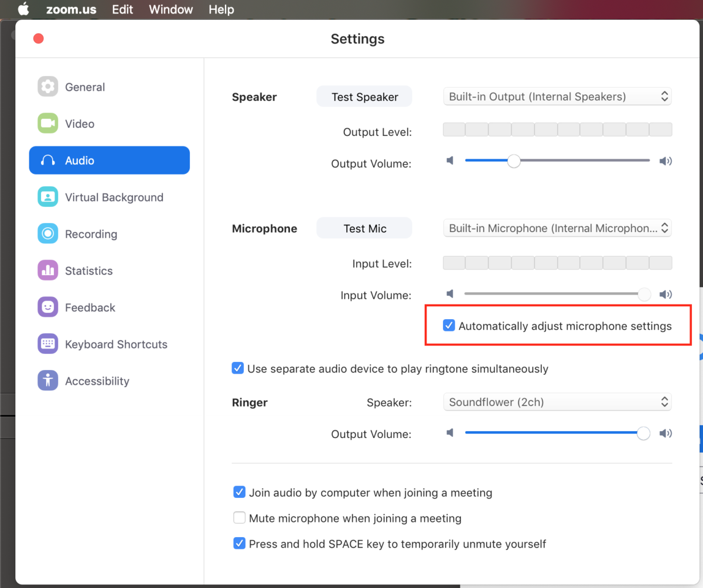Click low-volume icon beside Ringer Output Volume
Viewport: 703px width, 588px height.
coord(450,433)
